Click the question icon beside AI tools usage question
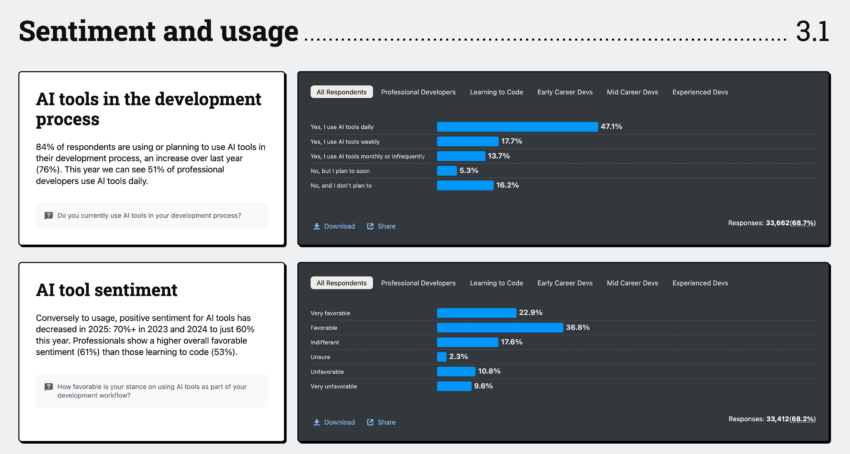The width and height of the screenshot is (850, 454). pos(48,215)
